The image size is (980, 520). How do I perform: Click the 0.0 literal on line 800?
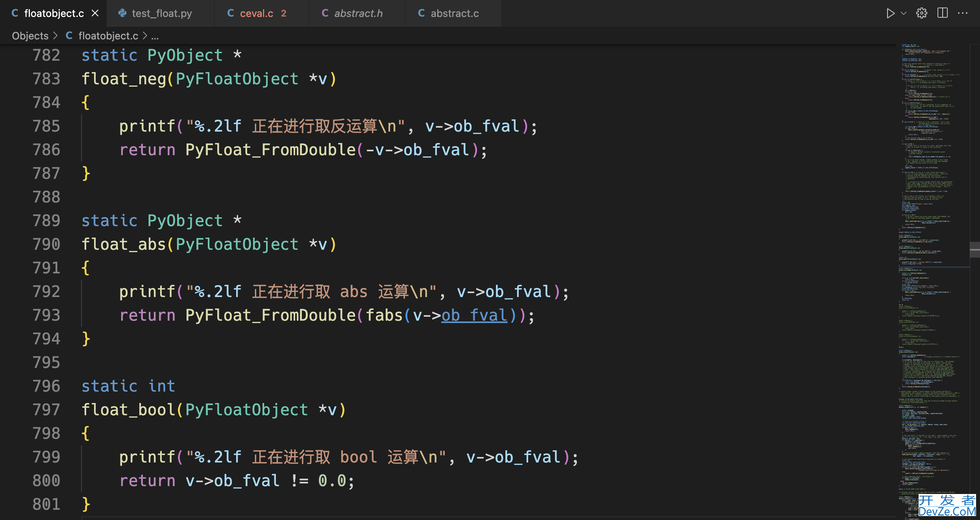(332, 481)
